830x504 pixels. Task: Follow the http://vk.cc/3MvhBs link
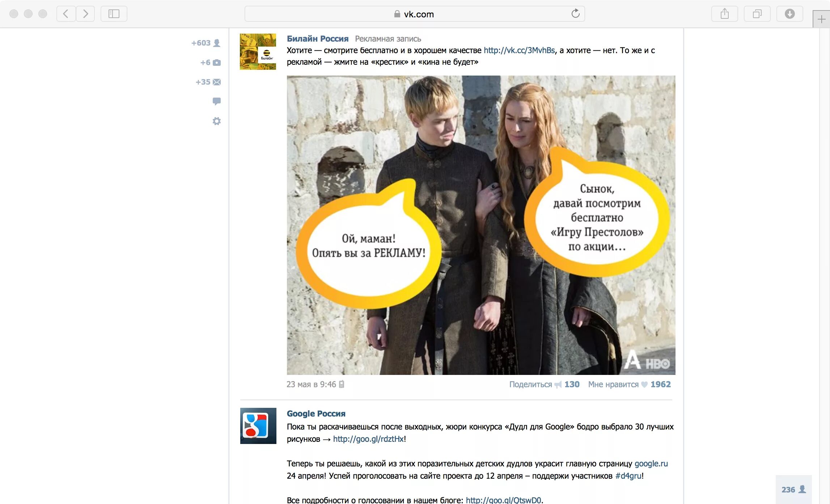coord(519,50)
